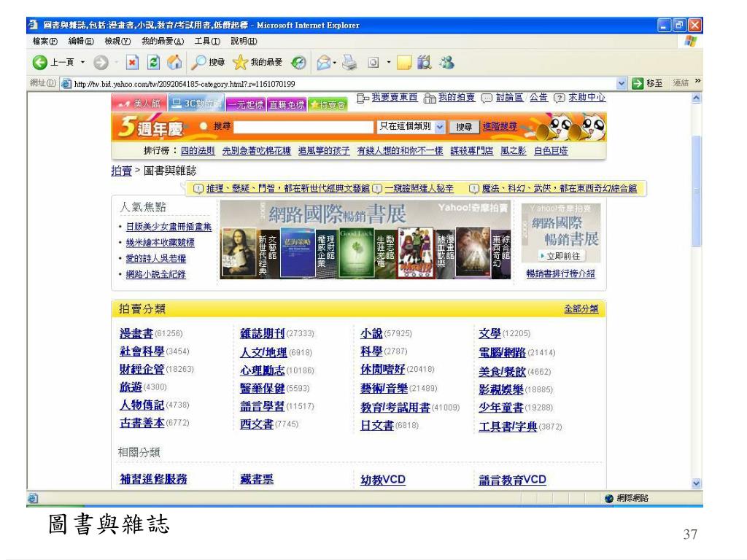Click page icon in address bar

coord(66,84)
